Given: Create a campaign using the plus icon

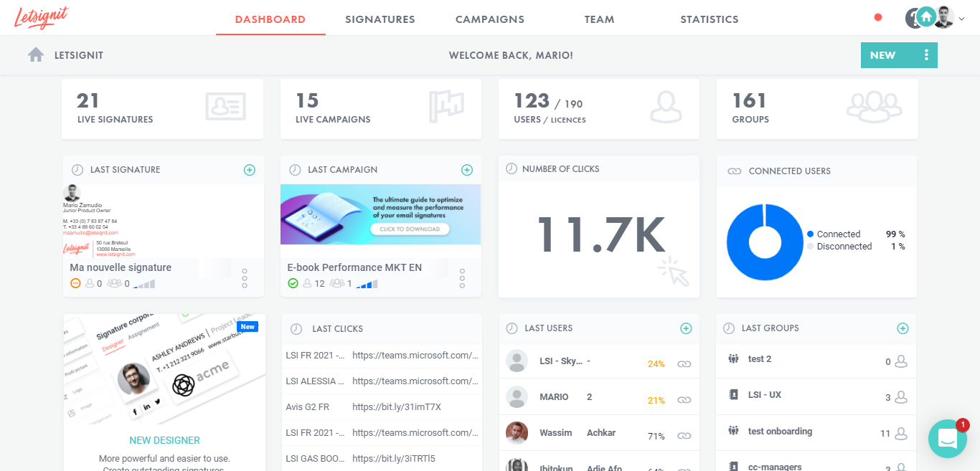Looking at the screenshot, I should coord(466,170).
